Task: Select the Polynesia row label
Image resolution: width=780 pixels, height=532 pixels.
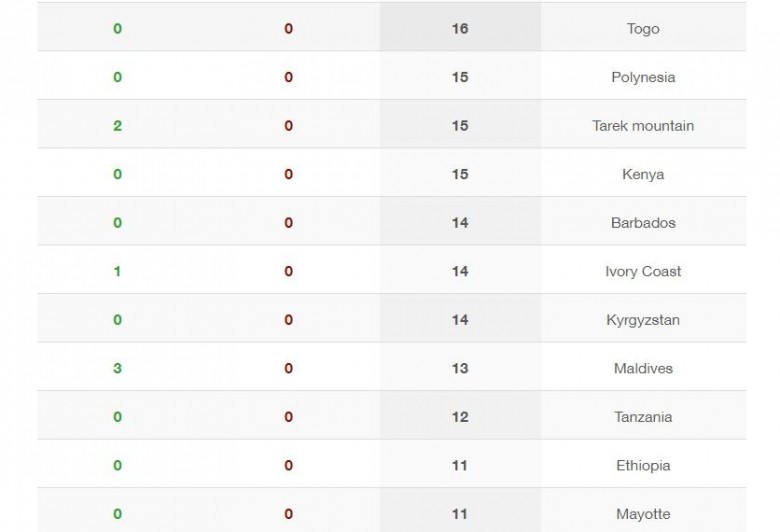Action: coord(643,77)
